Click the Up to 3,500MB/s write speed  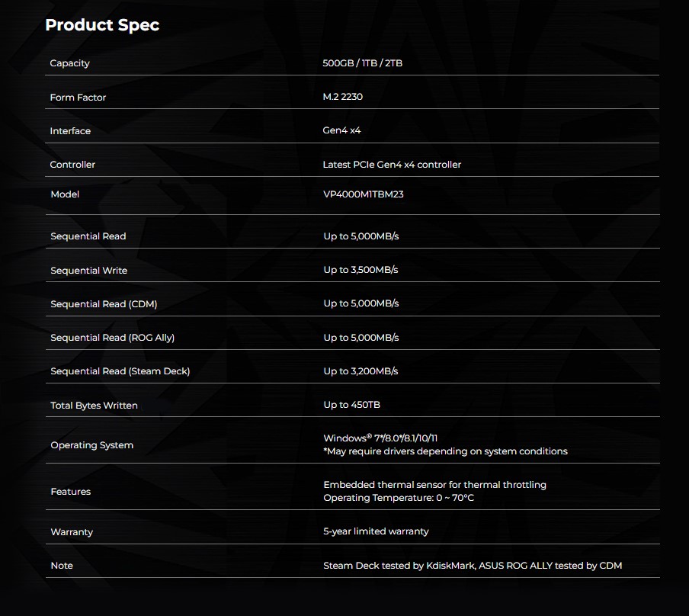tap(361, 270)
